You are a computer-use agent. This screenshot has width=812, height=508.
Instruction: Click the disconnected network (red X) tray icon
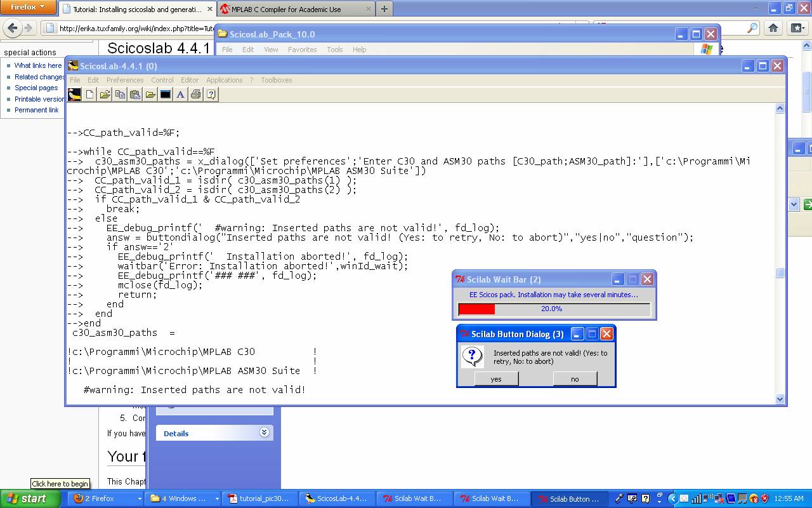[x=719, y=498]
